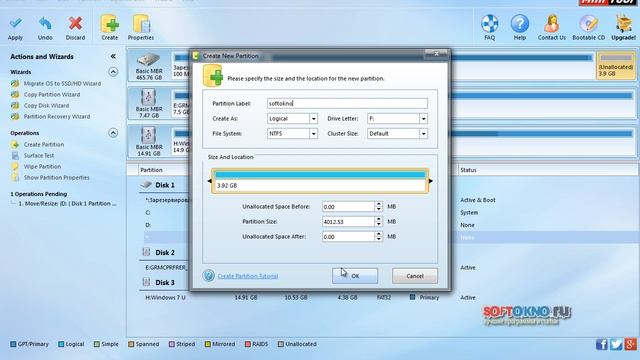
Task: Close the Create New Partition dialog
Action: pos(436,53)
